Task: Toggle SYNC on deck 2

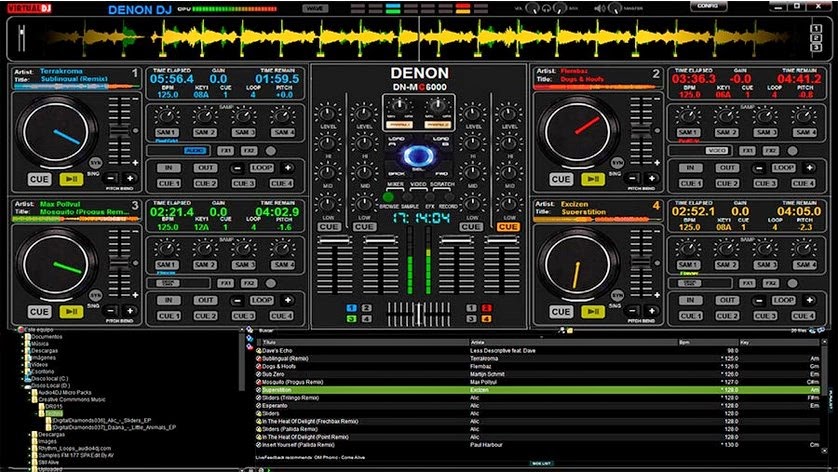Action: coord(617,163)
